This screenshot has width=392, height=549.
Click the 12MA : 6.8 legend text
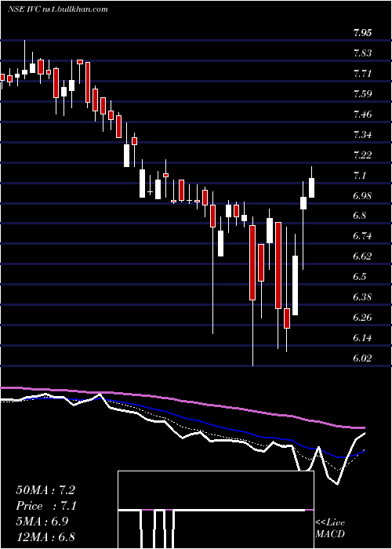45,537
